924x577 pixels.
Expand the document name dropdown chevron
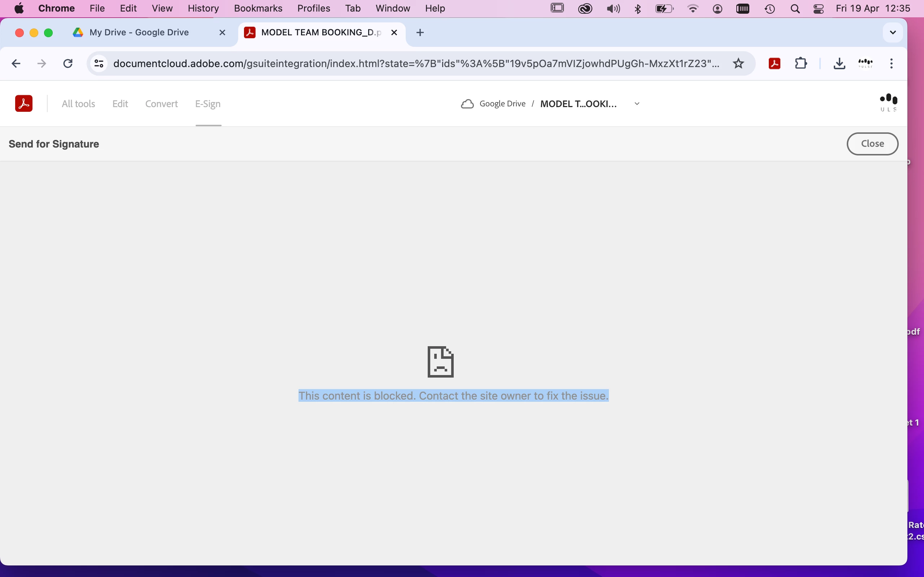(637, 104)
